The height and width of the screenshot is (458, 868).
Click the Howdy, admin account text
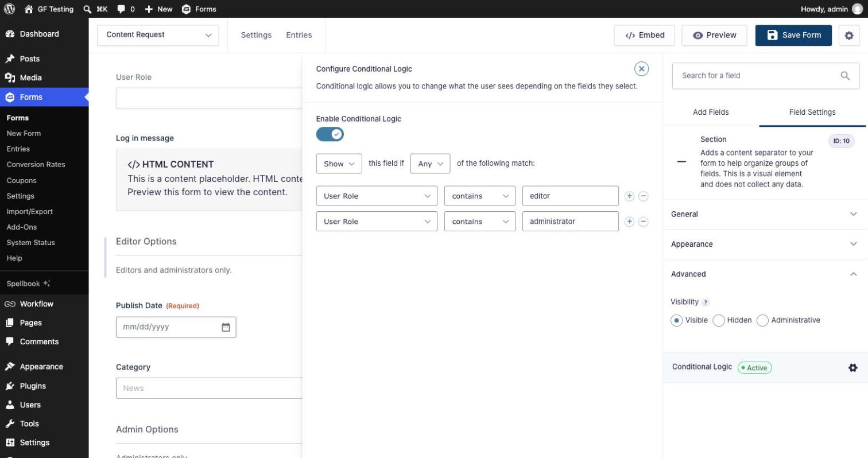[x=824, y=9]
